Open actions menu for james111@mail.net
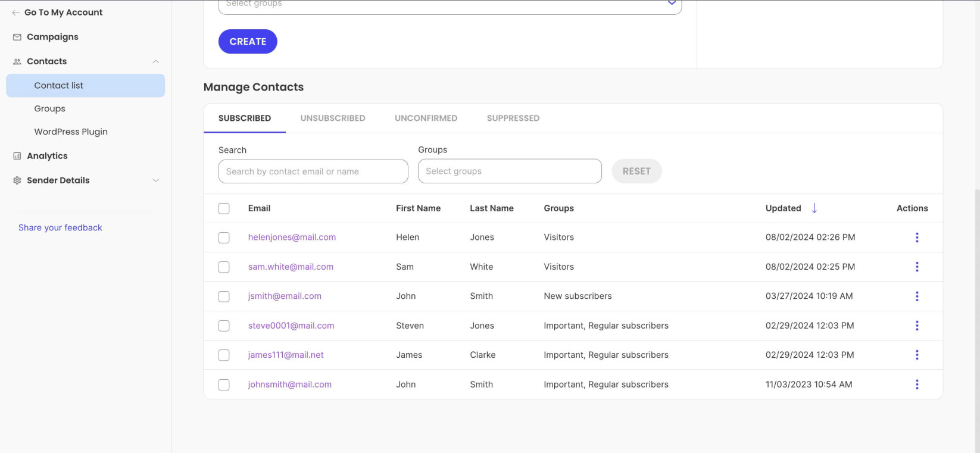Image resolution: width=980 pixels, height=453 pixels. (917, 355)
